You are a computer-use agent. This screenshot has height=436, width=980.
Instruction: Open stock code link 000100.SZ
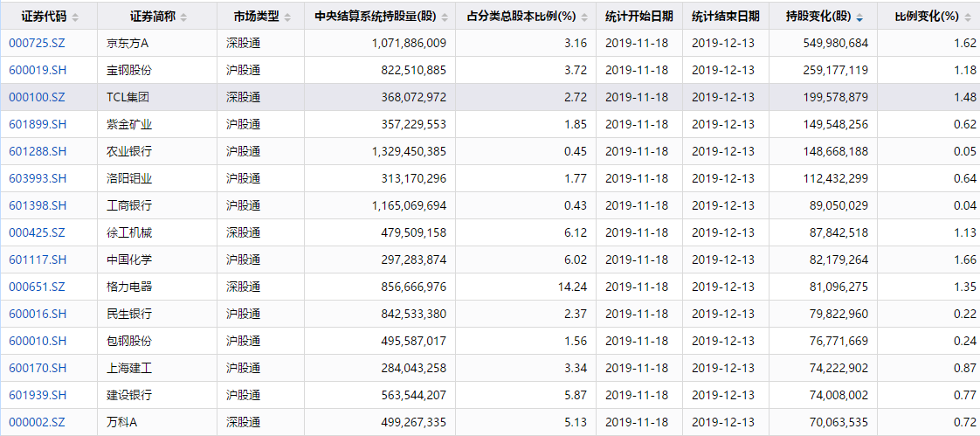(x=37, y=97)
